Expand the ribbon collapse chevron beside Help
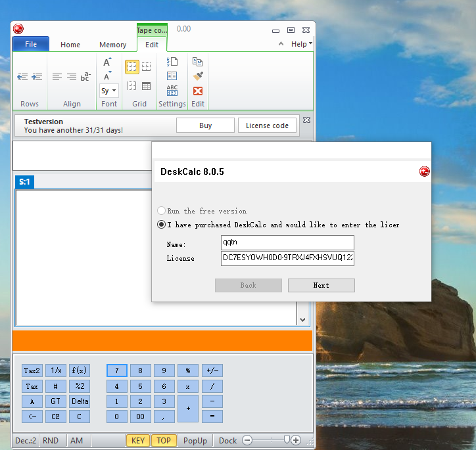 [x=281, y=44]
